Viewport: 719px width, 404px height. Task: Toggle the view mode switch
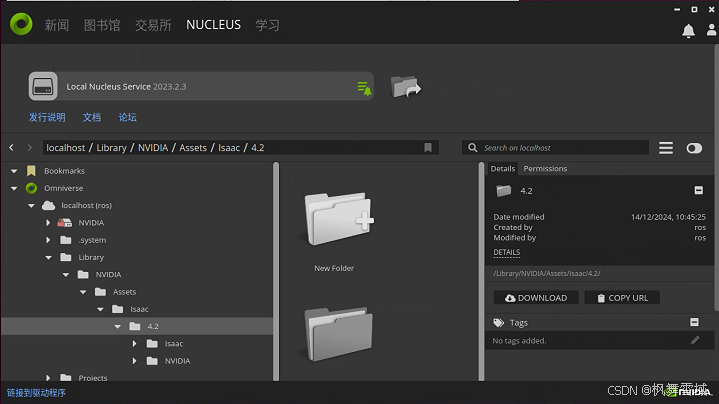694,148
